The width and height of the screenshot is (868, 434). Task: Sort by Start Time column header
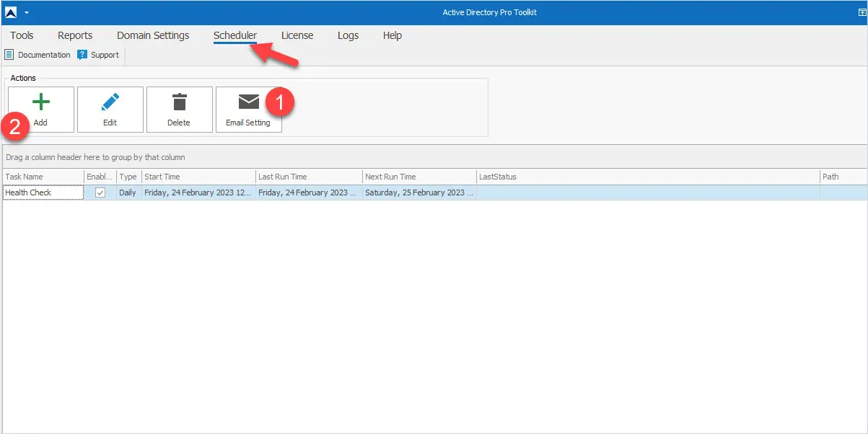(198, 177)
